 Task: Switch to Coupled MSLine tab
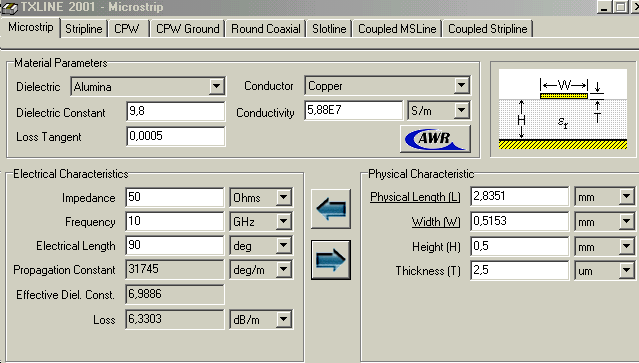click(397, 29)
